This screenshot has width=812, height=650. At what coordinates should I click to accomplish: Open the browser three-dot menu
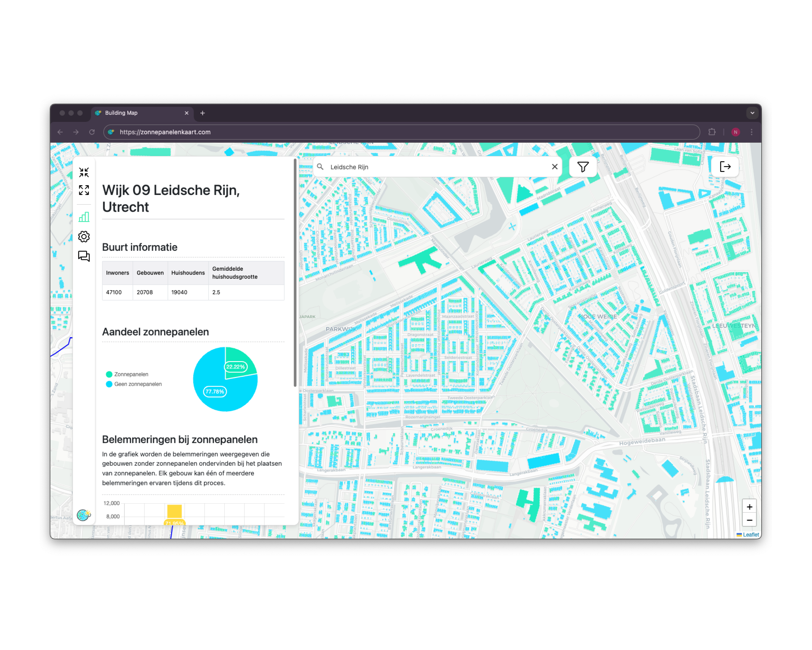tap(751, 132)
